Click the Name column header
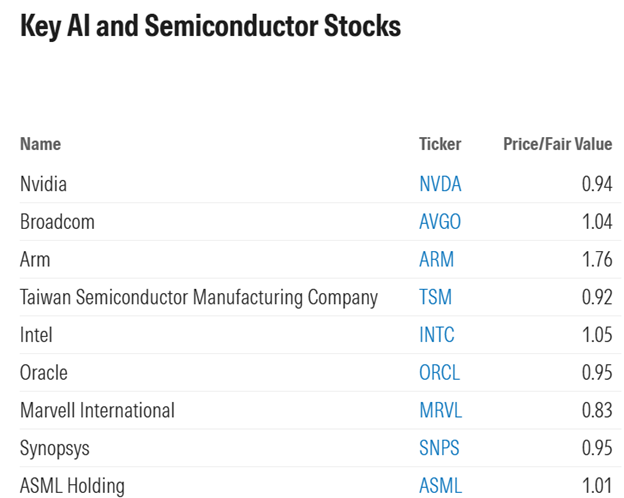 point(40,144)
